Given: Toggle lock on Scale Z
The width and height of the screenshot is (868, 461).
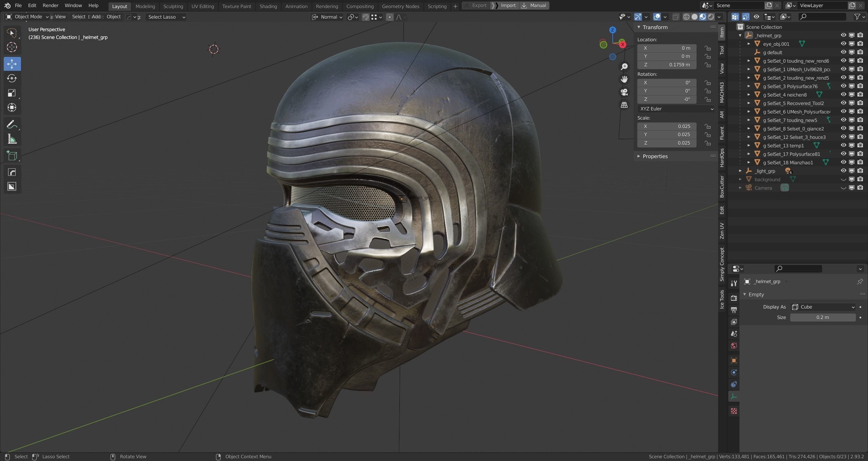Looking at the screenshot, I should [707, 143].
